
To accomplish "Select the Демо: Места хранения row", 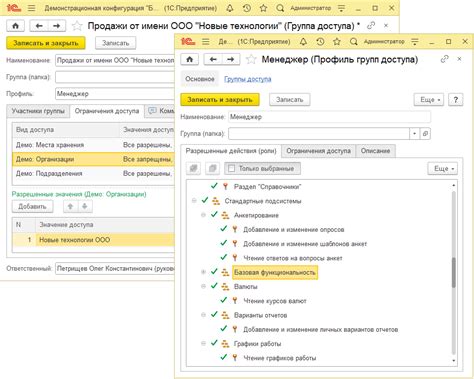I will 93,145.
